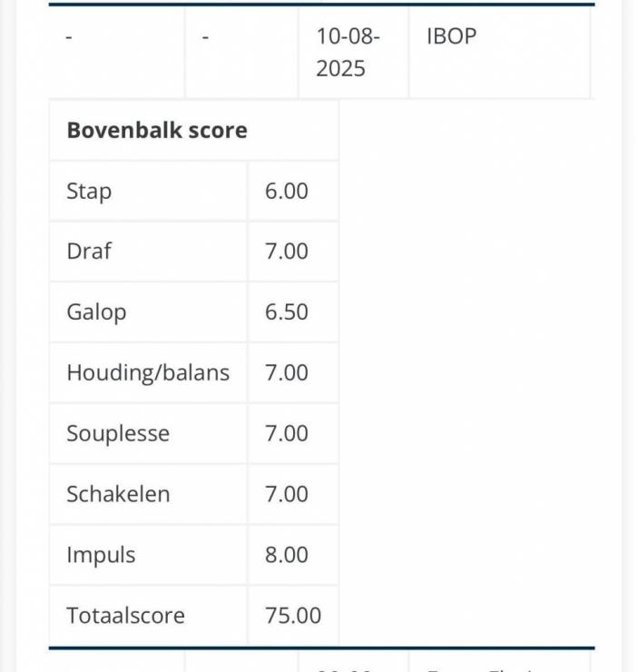Select the Draf row label
638x672 pixels.
[x=89, y=251]
